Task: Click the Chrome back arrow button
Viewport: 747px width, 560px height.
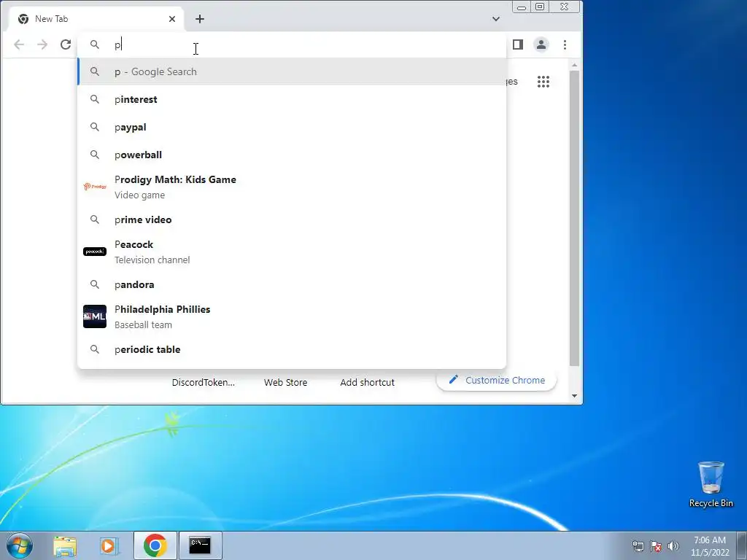Action: click(x=19, y=44)
